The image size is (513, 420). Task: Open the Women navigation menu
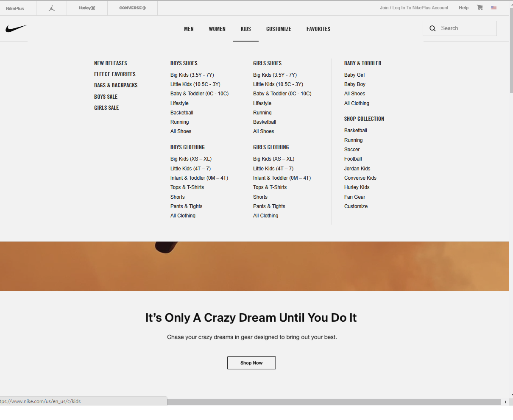[217, 29]
